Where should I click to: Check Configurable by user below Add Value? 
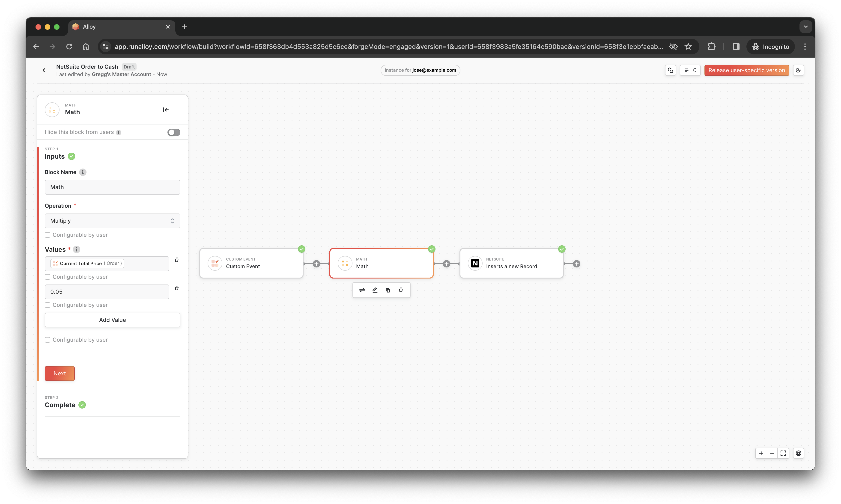pos(48,340)
